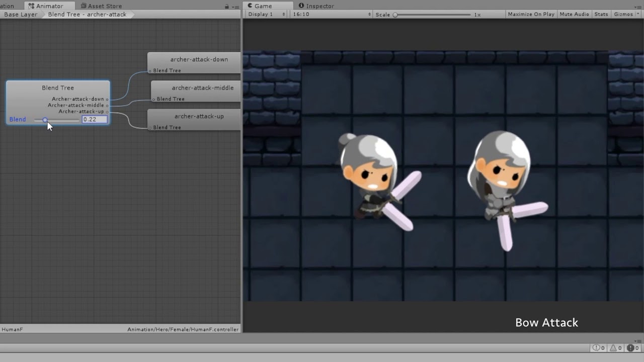Click the Archer-attack-down output port
The width and height of the screenshot is (644, 362).
pyautogui.click(x=107, y=99)
